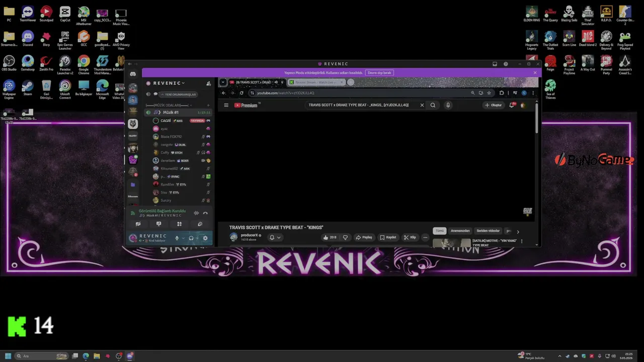Open [SATILIK] MOTIVE suggested video thumbnail
Screen dimensions: 644x362
[x=451, y=243]
